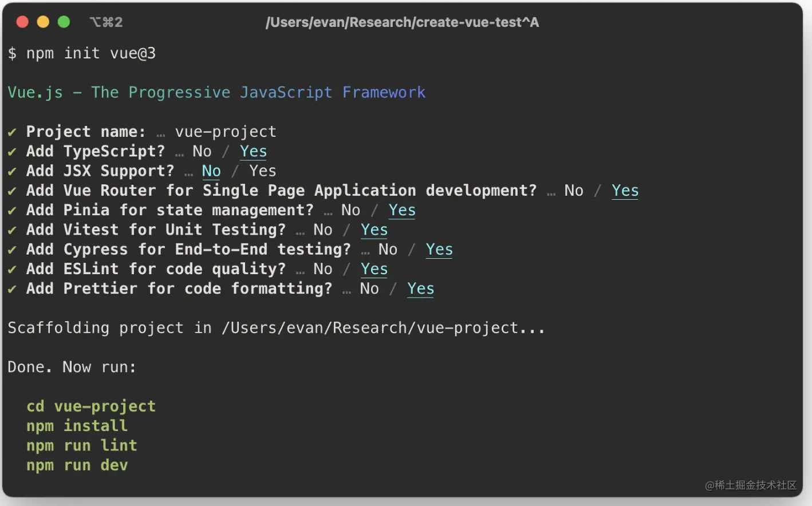Click the checkmark beside Add Prettier
812x506 pixels.
click(x=12, y=289)
